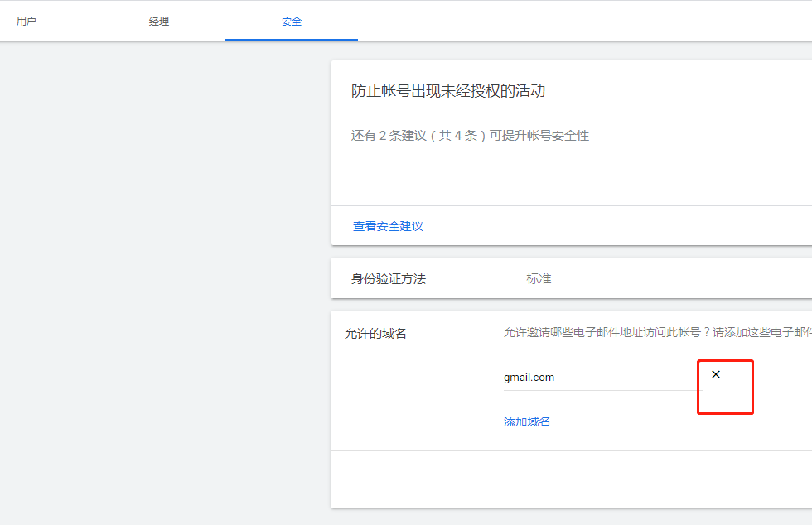The height and width of the screenshot is (525, 812).
Task: Click the 允许的域名 label
Action: tap(375, 334)
